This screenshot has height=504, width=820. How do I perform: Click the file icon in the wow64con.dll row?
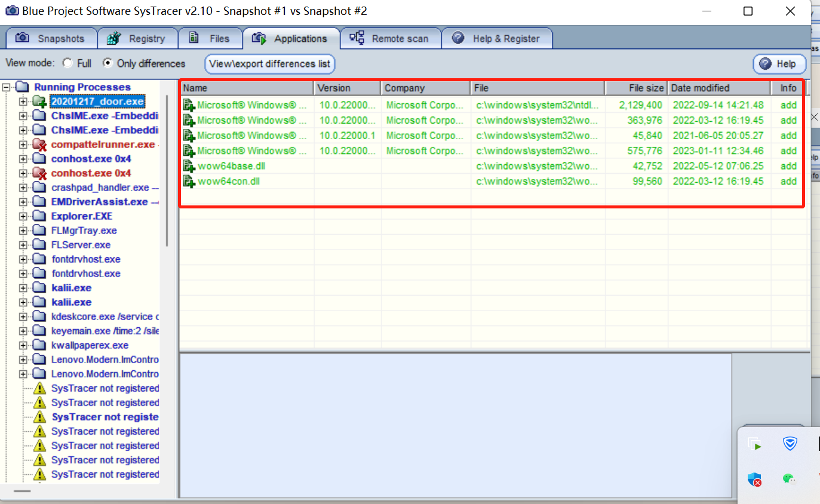tap(189, 182)
